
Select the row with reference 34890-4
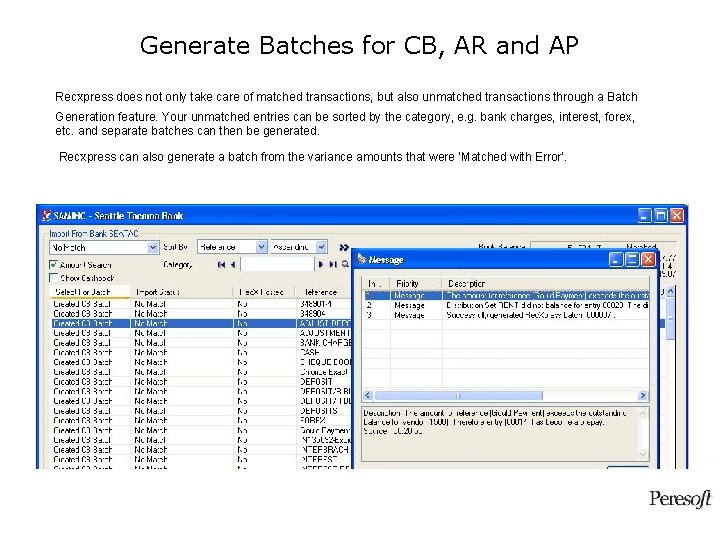200,304
